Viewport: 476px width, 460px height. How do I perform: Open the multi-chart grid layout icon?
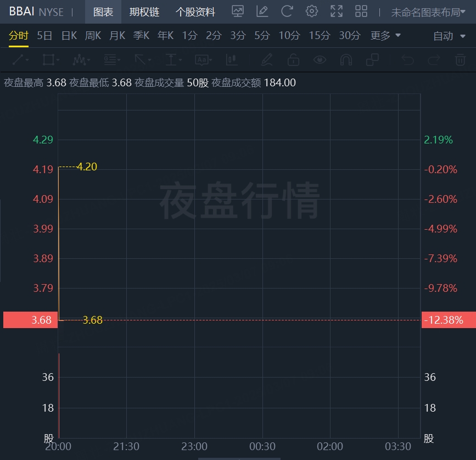tap(361, 12)
